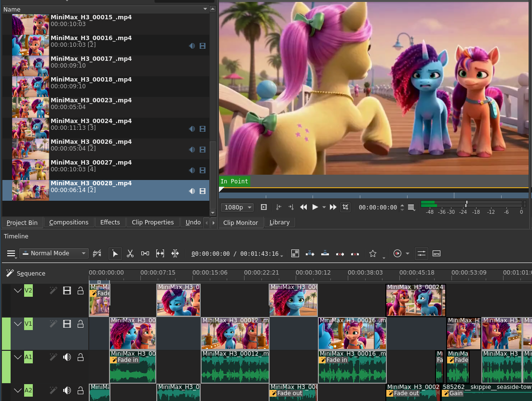Open the Name column sort dropdown
Viewport: 532px width, 401px height.
(x=205, y=9)
